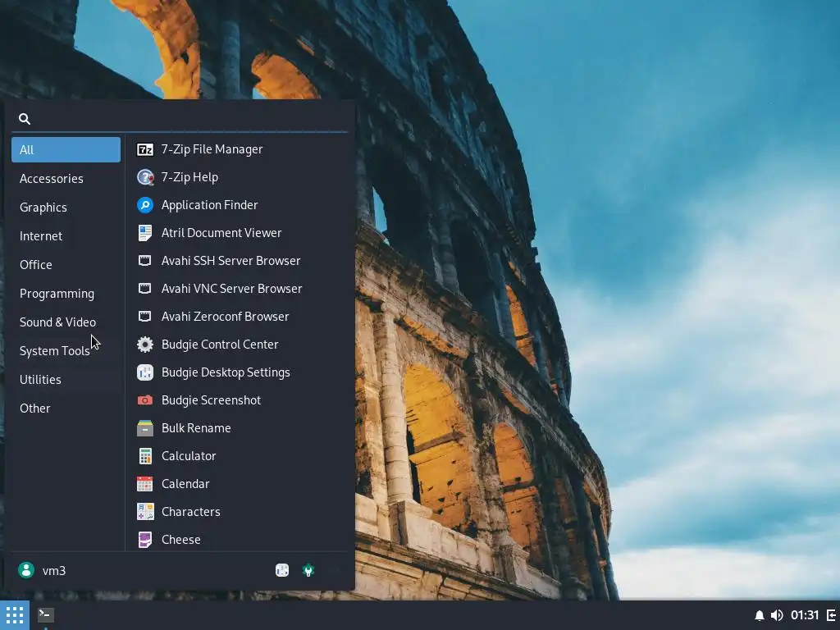The width and height of the screenshot is (840, 630).
Task: Choose the Office category
Action: (66, 265)
